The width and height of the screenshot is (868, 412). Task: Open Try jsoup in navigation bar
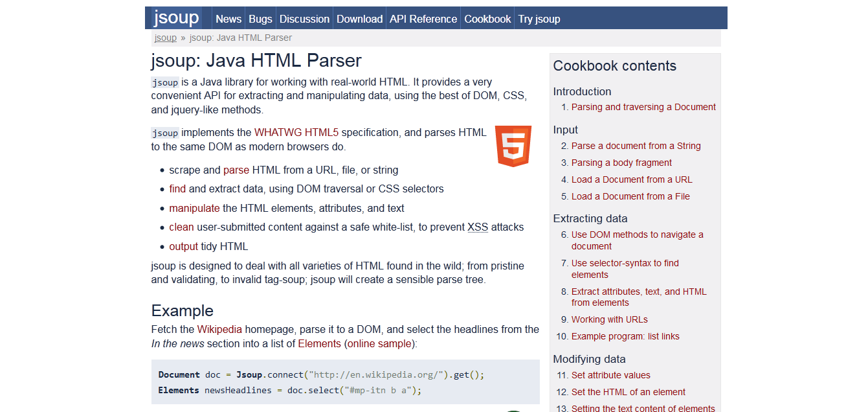click(x=539, y=19)
